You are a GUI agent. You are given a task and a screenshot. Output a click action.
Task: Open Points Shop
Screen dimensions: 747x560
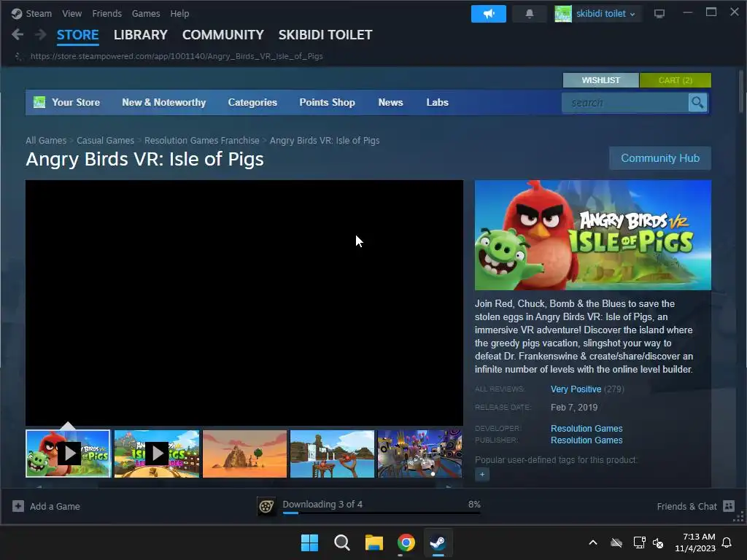coord(328,102)
